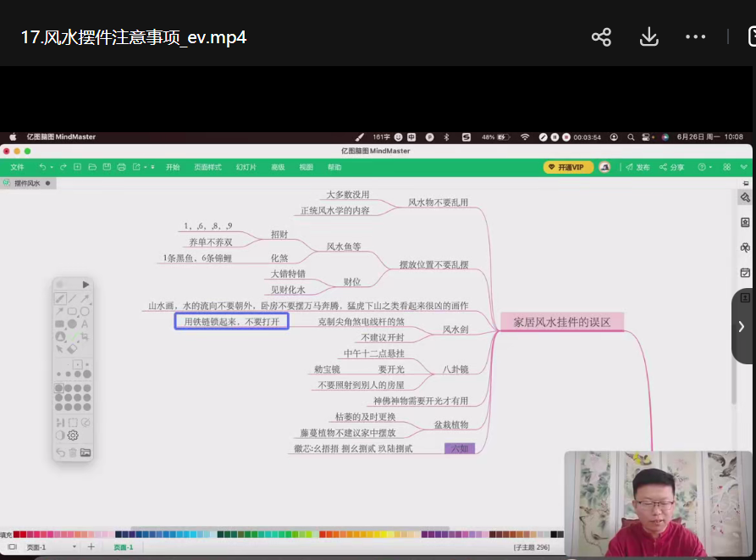The image size is (756, 560).
Task: Open the three-dot more options menu
Action: coord(695,37)
